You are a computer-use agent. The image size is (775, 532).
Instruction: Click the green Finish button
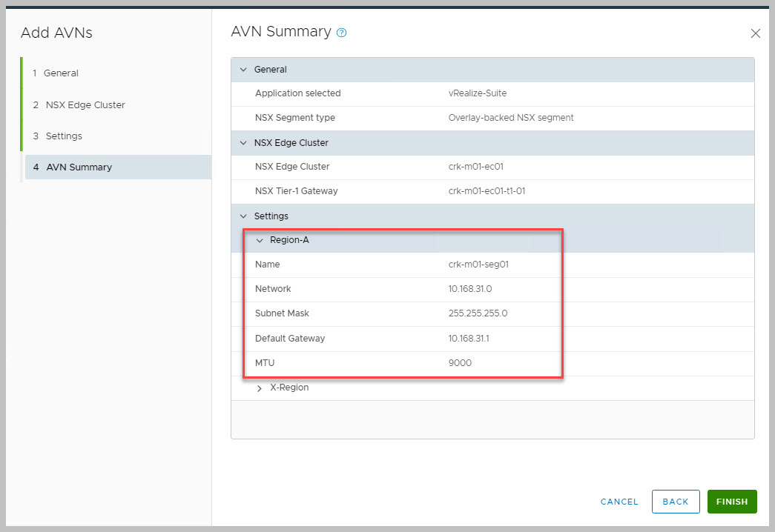[732, 502]
